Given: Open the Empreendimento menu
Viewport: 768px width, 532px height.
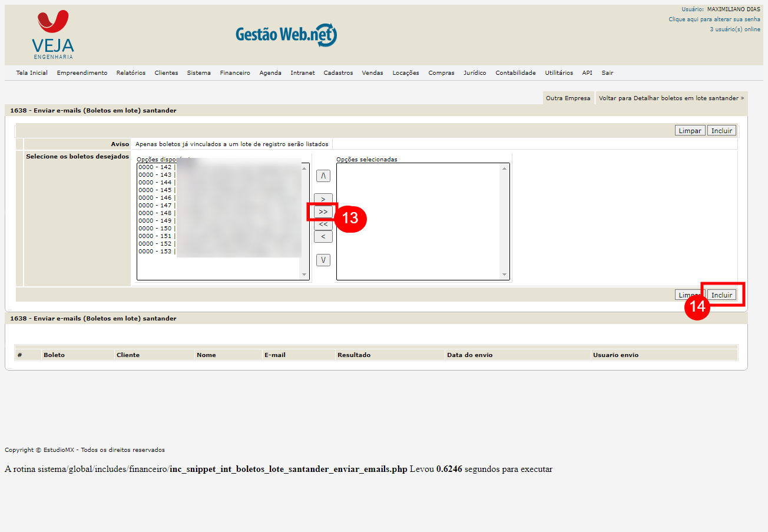Looking at the screenshot, I should point(82,73).
